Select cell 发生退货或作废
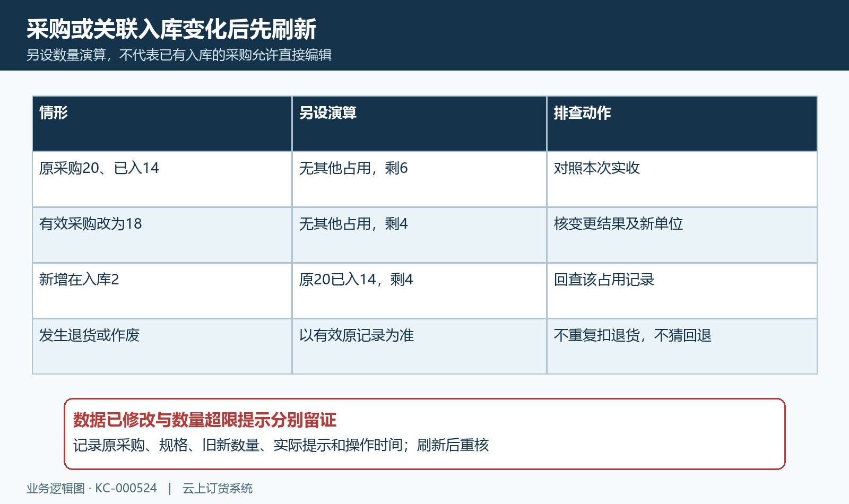849x504 pixels. pos(162,346)
